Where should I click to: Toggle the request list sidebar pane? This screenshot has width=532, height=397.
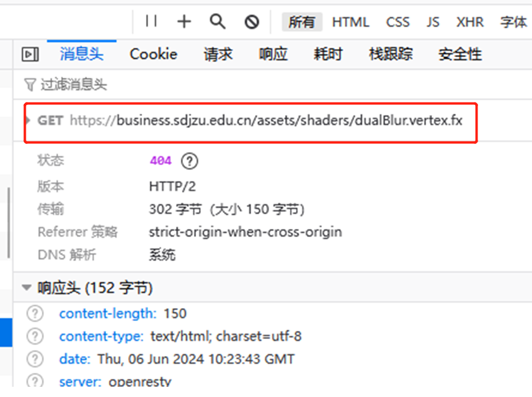(x=30, y=55)
